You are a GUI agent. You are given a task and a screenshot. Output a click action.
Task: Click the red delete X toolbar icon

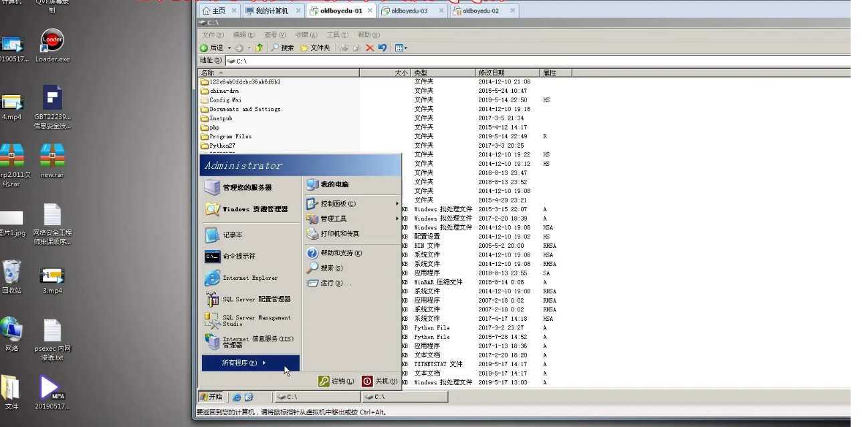(x=369, y=48)
